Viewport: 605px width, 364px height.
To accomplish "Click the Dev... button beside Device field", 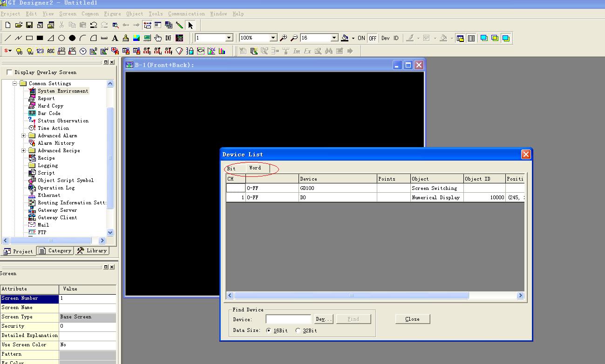I will (324, 319).
